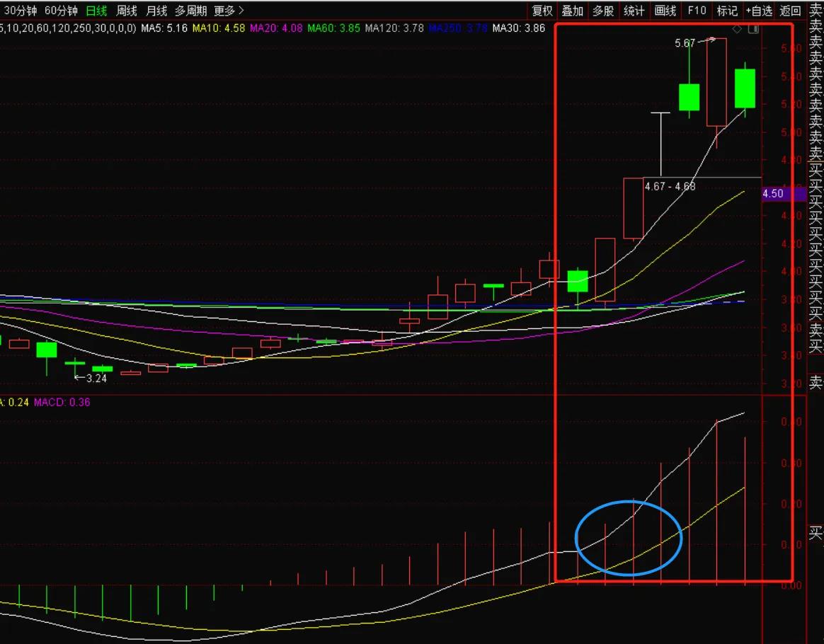Screen dimensions: 824x644
Task: Click the purple 4.50 price marker
Action: [784, 194]
